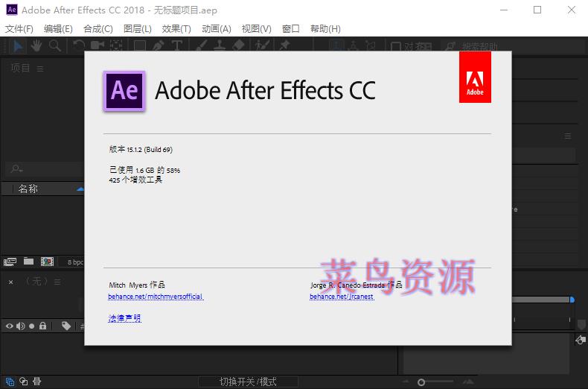Click the Interpret Footage icon in Project panel
The image size is (588, 389).
point(10,262)
